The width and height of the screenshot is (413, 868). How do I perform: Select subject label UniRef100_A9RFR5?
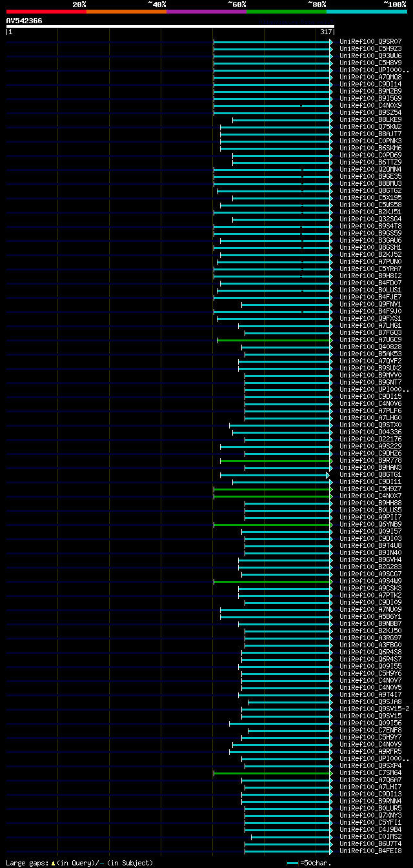(x=370, y=752)
